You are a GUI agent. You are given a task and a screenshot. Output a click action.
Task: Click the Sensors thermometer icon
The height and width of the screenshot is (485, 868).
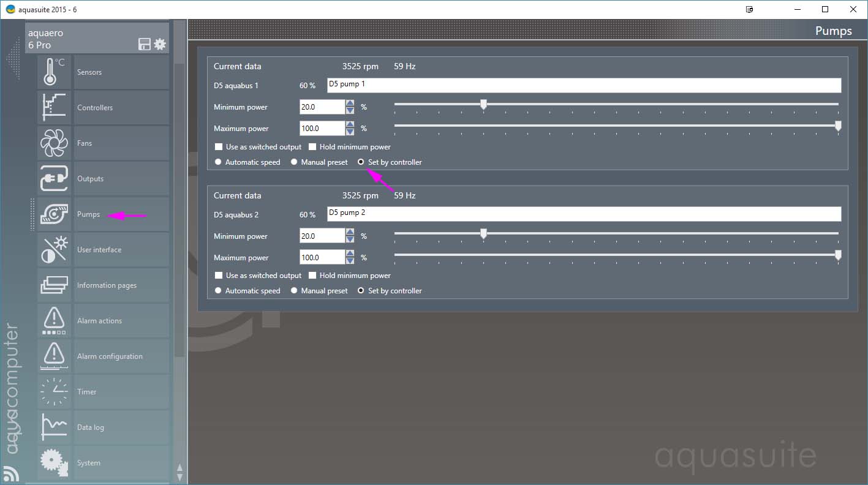(55, 72)
